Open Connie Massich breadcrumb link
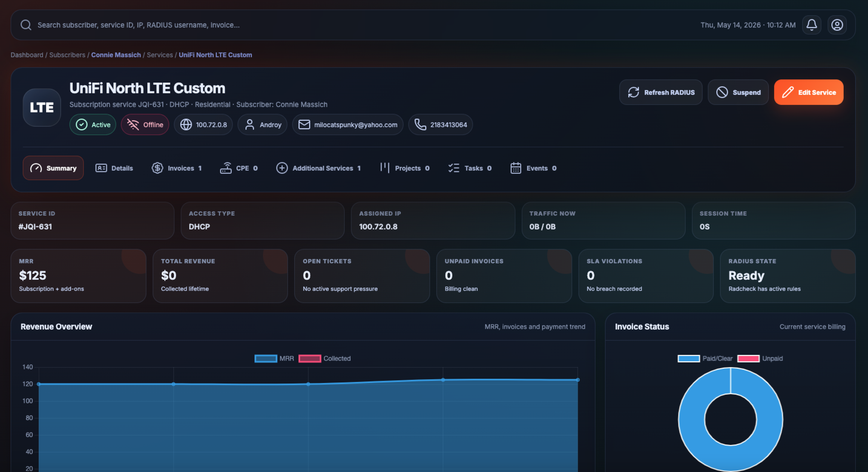 tap(116, 55)
